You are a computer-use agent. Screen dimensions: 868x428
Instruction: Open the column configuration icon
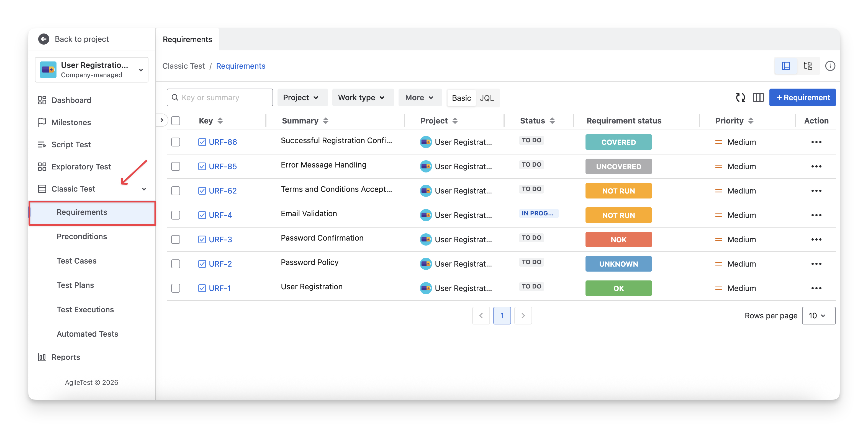point(758,98)
